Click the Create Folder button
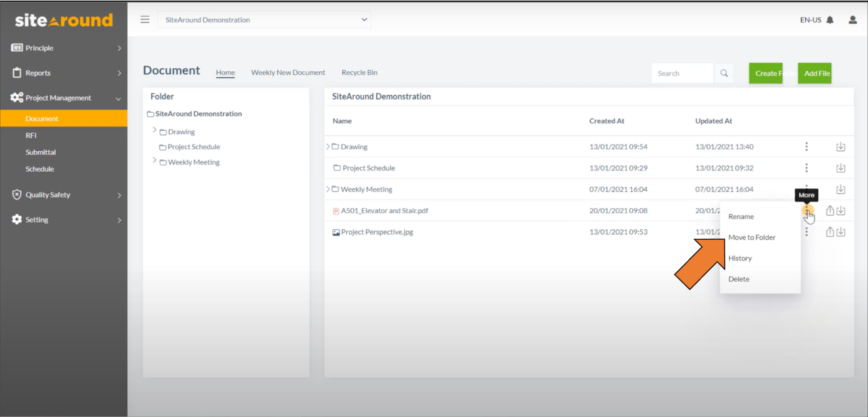Image resolution: width=868 pixels, height=417 pixels. 767,72
